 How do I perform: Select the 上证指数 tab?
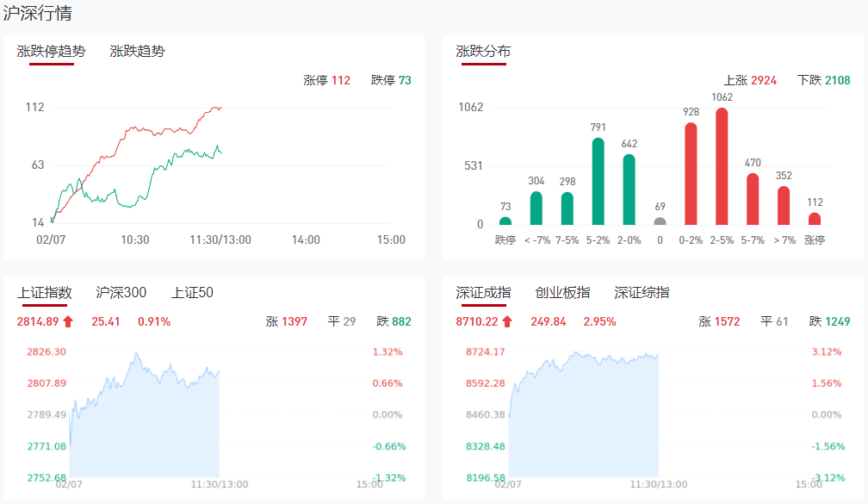(x=45, y=293)
